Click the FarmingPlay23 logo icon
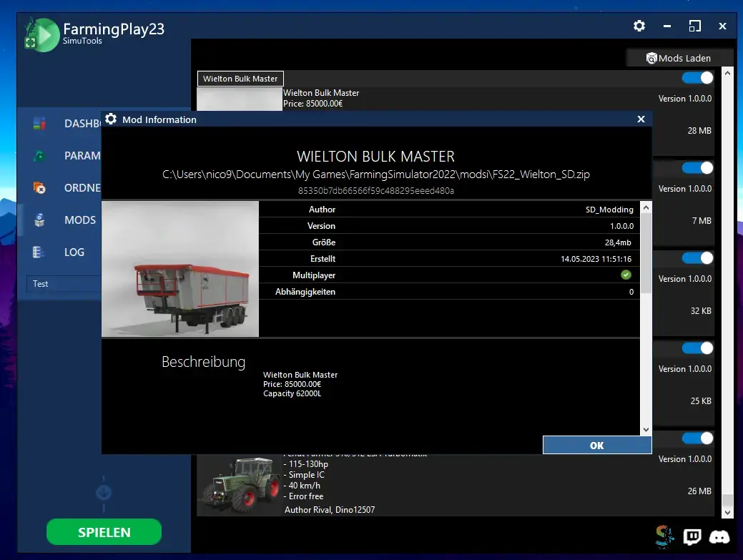Screen dimensions: 743x560 [x=41, y=34]
